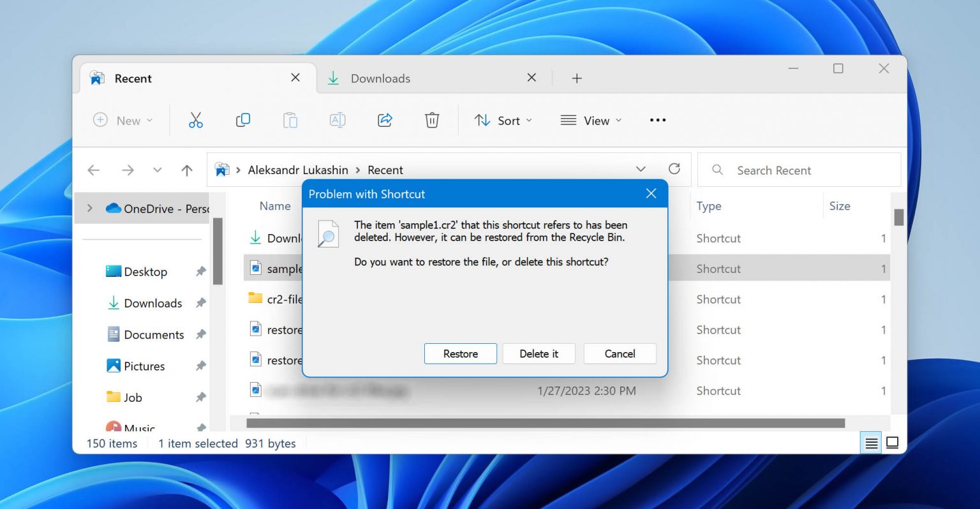This screenshot has width=980, height=509.
Task: Navigate up one folder level
Action: pyautogui.click(x=186, y=170)
